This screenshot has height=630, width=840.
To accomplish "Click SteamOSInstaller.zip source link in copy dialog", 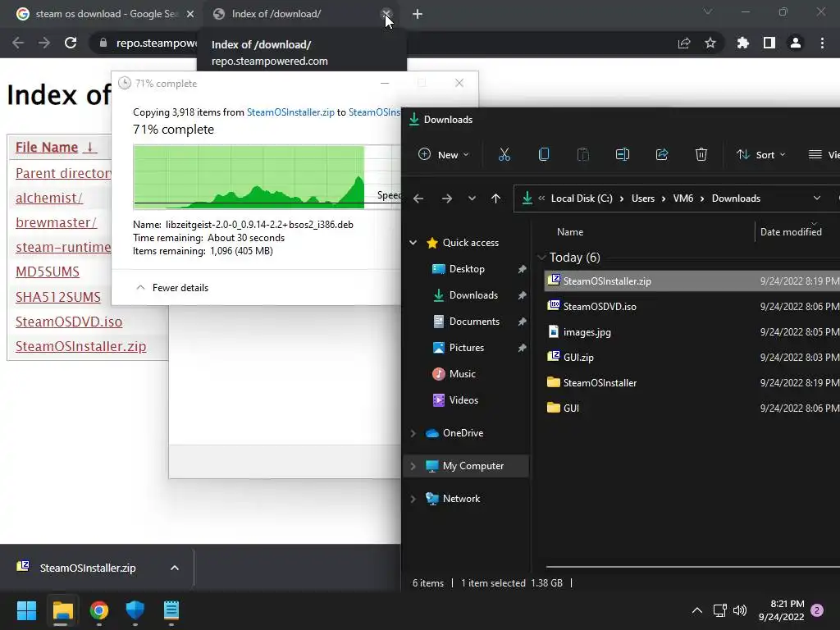I will 290,112.
